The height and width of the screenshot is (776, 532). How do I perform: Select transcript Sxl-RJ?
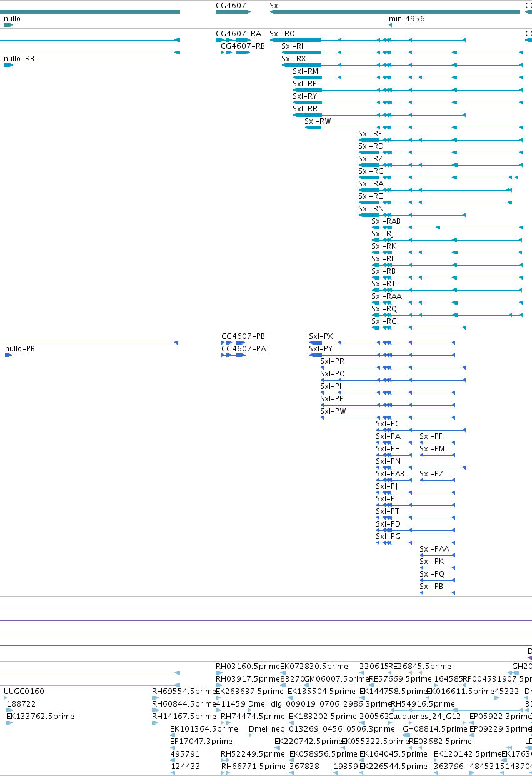[383, 234]
